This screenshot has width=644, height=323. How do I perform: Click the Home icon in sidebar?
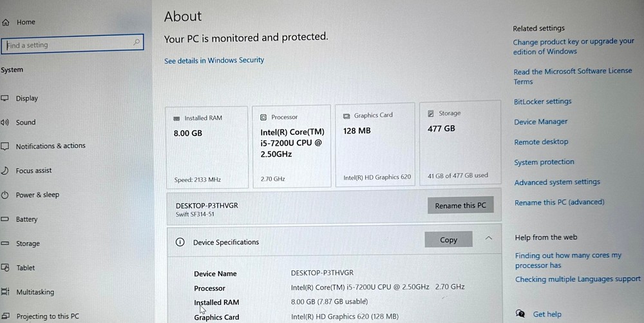(6, 23)
